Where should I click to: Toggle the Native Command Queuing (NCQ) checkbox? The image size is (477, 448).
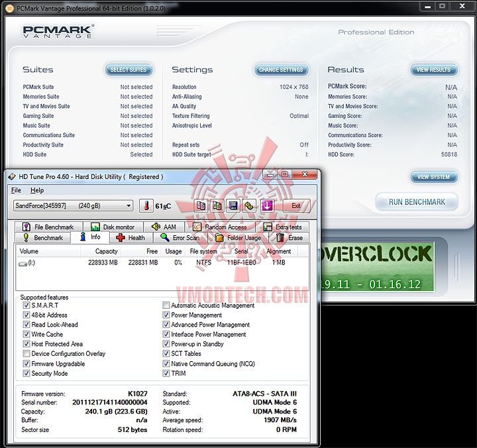(x=166, y=364)
